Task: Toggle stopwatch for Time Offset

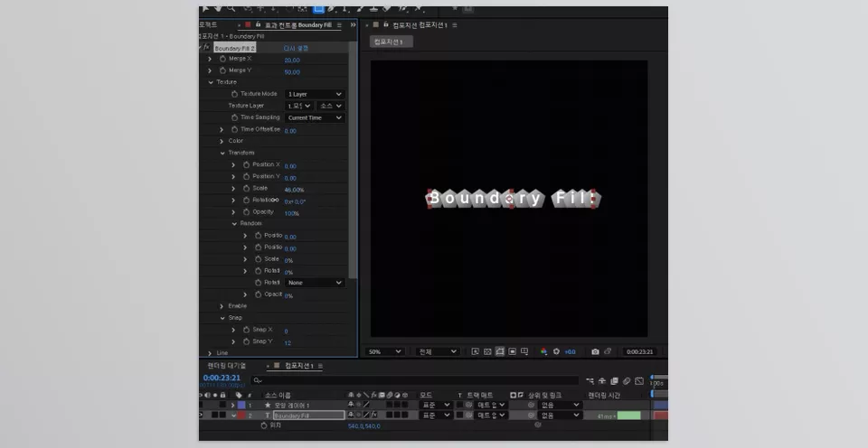Action: pyautogui.click(x=234, y=129)
